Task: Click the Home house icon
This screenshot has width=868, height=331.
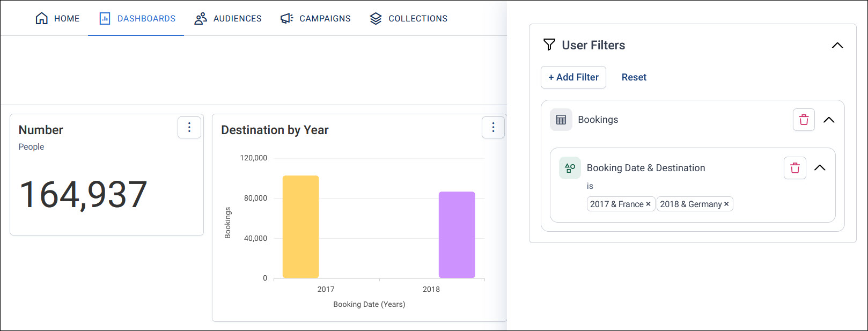Action: pos(41,18)
